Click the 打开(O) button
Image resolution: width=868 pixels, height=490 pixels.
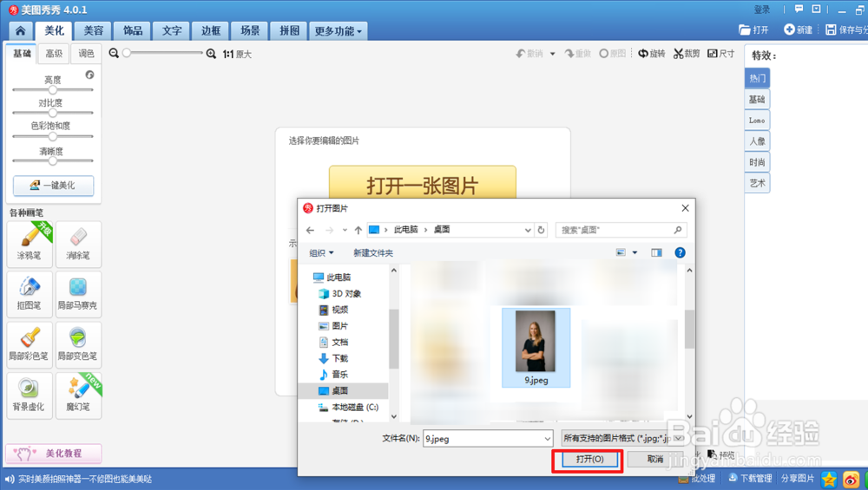[589, 459]
